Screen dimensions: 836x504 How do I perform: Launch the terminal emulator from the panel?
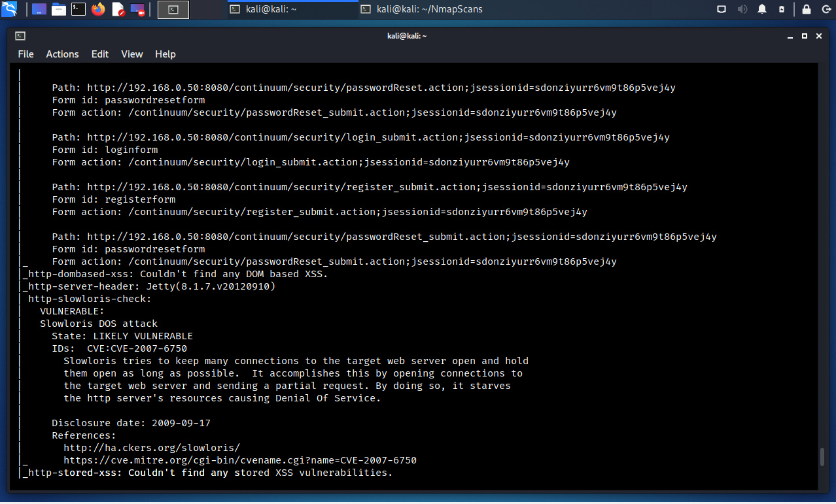tap(78, 9)
